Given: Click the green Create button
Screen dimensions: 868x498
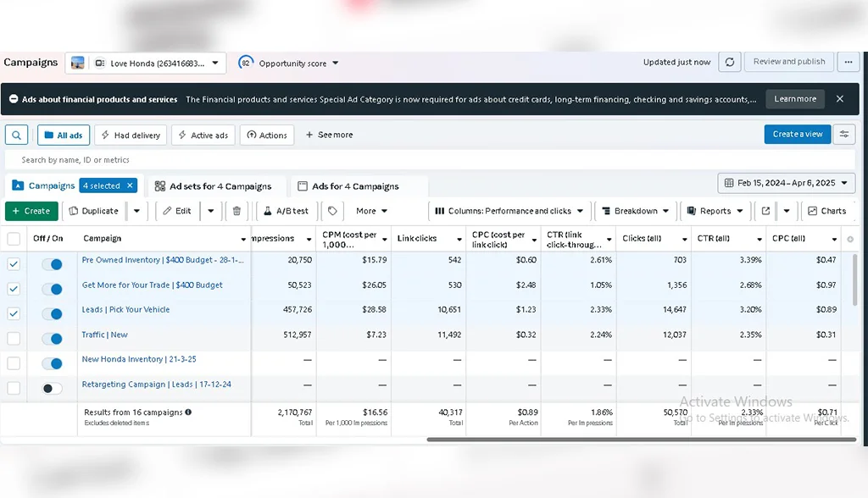Looking at the screenshot, I should click(x=31, y=211).
